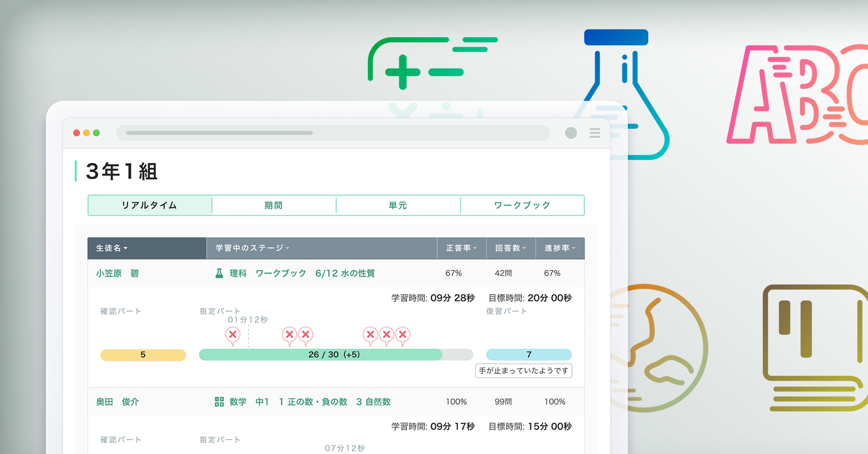The image size is (868, 454).
Task: Sort by 生徒名 column header
Action: pyautogui.click(x=147, y=248)
